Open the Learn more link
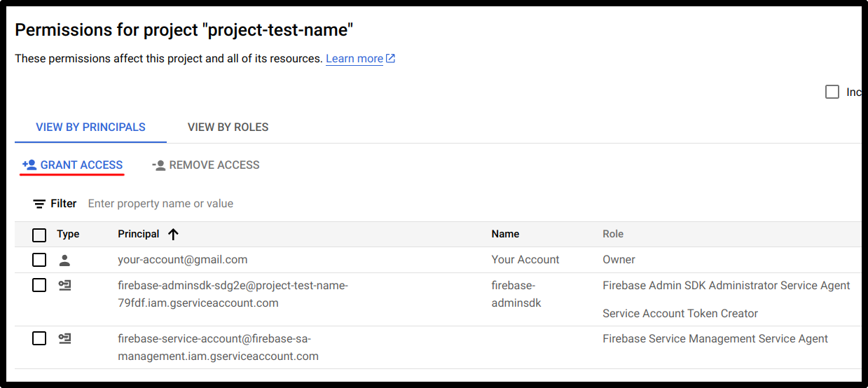This screenshot has width=868, height=388. coord(354,59)
